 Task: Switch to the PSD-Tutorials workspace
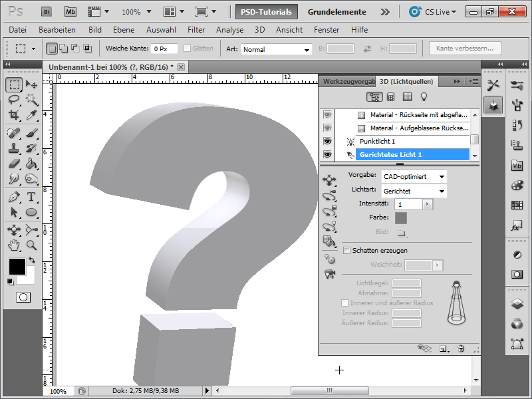pyautogui.click(x=267, y=12)
